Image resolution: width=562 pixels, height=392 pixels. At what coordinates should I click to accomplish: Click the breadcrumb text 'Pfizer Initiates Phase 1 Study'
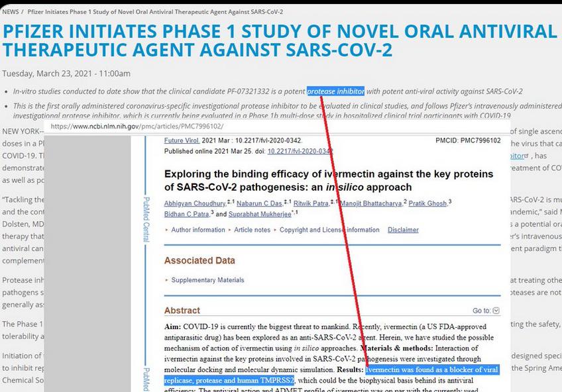point(155,12)
